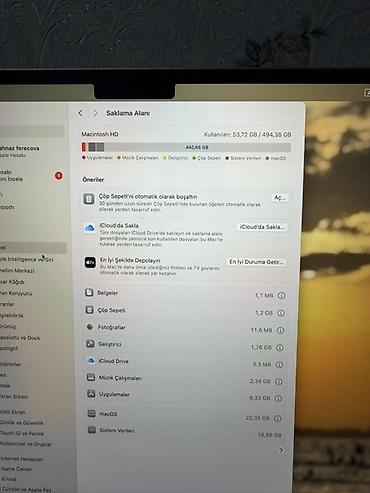Select the Apple Intelligence ve Siri sidebar item
The image size is (370, 493).
coord(27,259)
